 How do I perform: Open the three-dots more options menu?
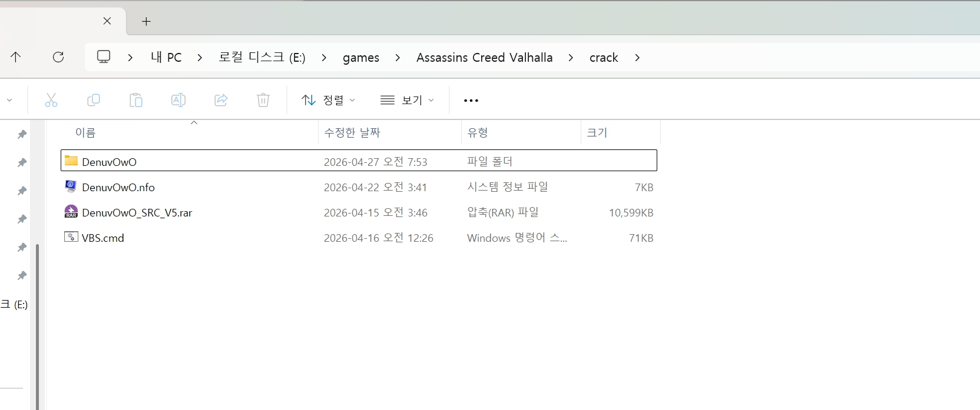coord(471,101)
